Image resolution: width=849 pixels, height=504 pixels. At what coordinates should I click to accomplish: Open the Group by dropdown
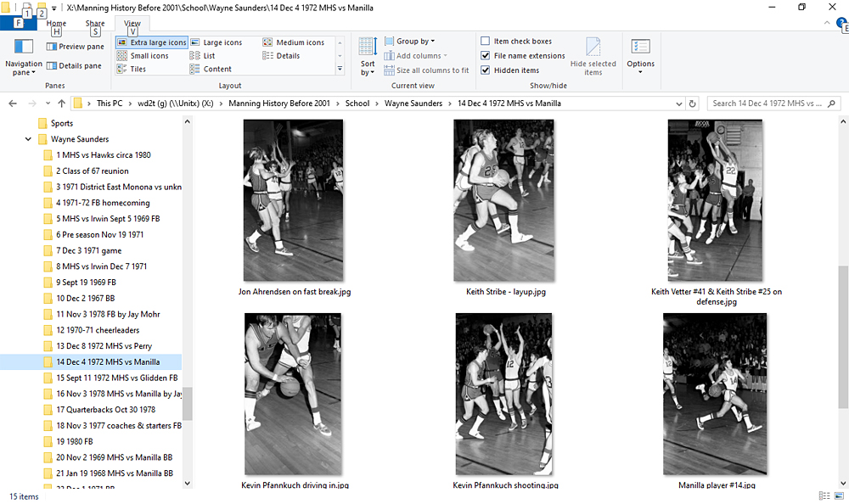[x=409, y=41]
